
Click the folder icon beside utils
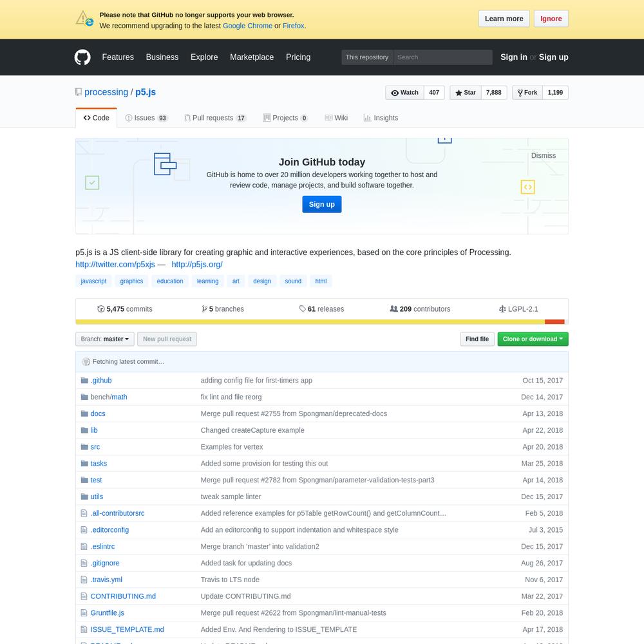coord(84,497)
